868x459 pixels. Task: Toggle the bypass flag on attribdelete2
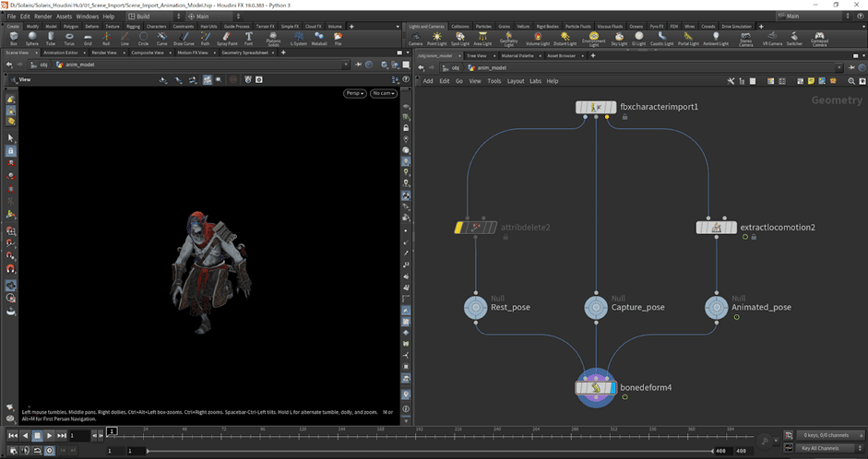(x=460, y=227)
